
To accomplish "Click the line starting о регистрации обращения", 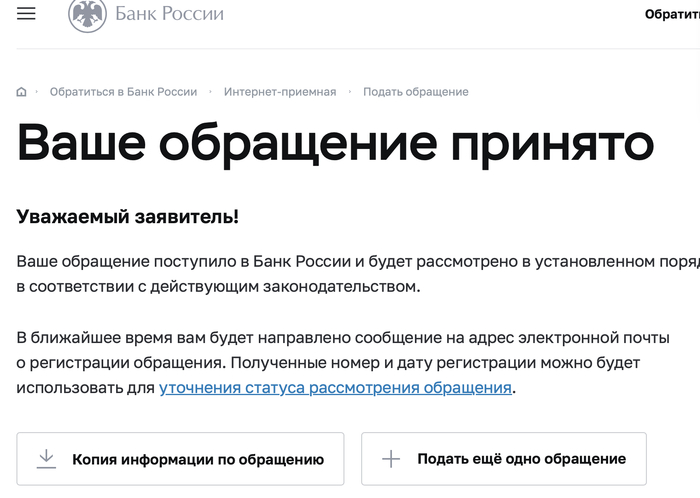I will [x=328, y=363].
